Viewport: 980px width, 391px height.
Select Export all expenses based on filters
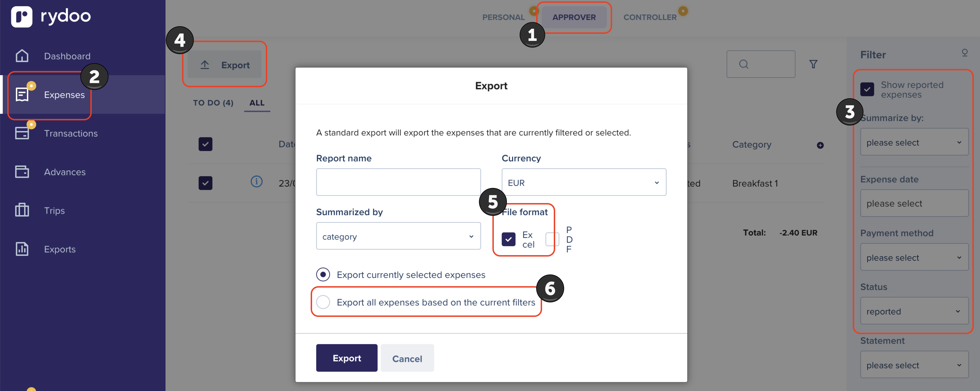tap(323, 302)
